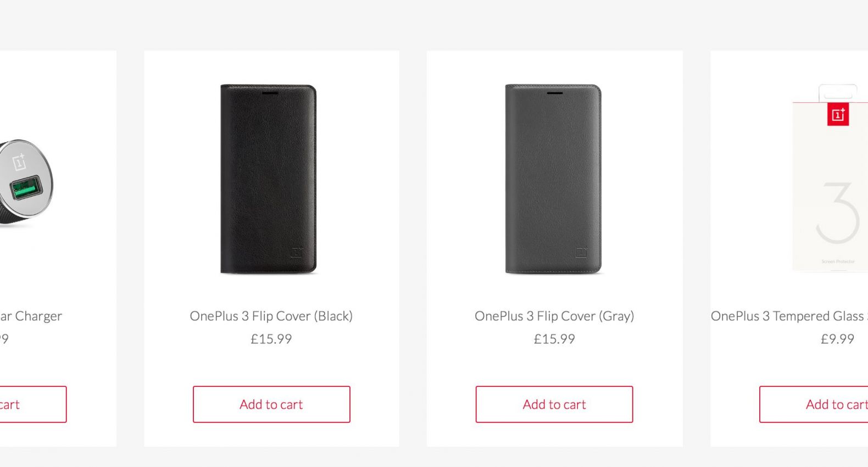This screenshot has width=868, height=467.
Task: Add the Car Charger to cart
Action: [x=33, y=404]
